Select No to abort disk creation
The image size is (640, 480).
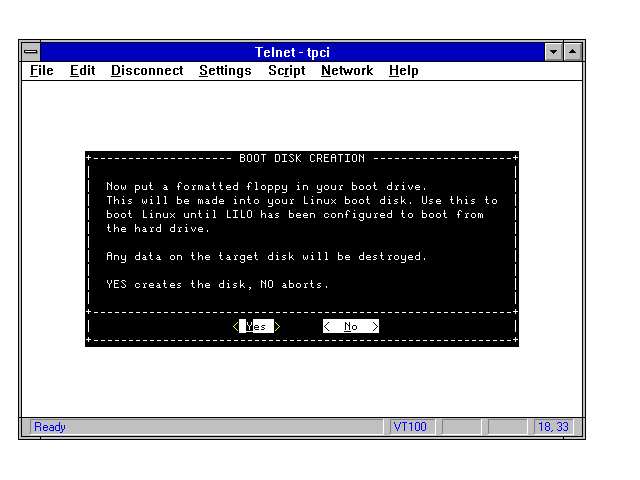coord(351,326)
